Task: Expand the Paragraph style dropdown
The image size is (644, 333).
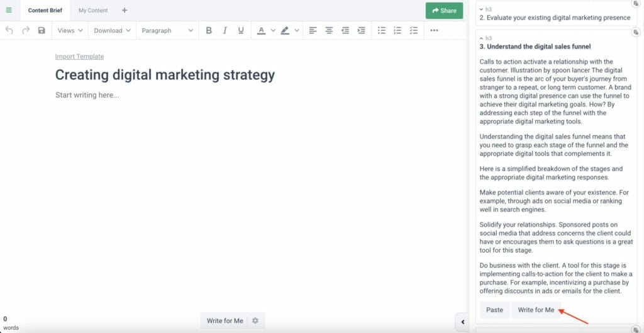Action: click(167, 30)
